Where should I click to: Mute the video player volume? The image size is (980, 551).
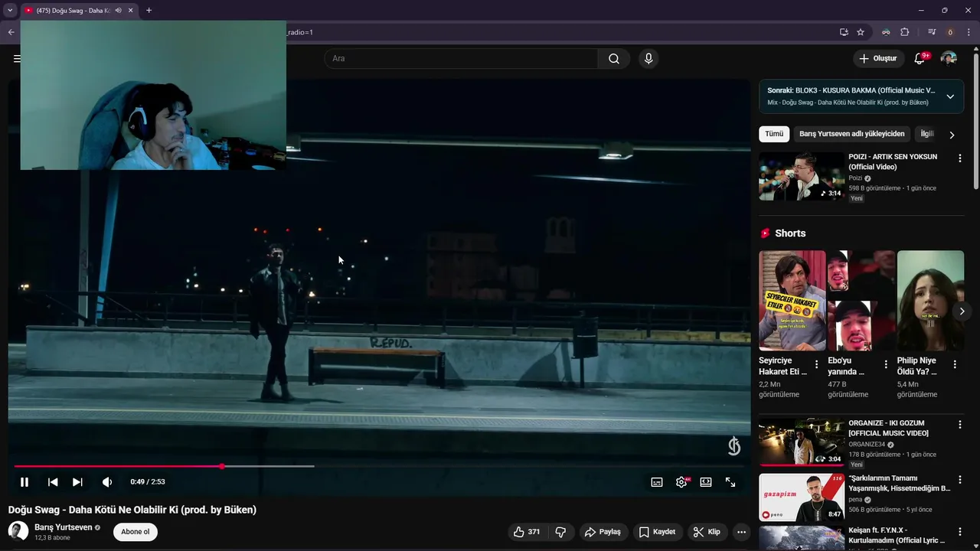coord(107,482)
